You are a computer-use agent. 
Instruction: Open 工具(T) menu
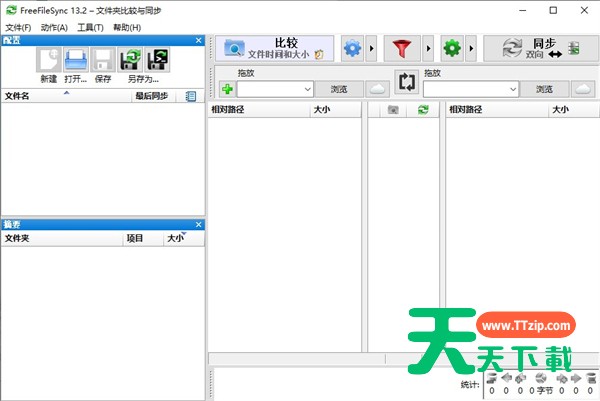[90, 28]
